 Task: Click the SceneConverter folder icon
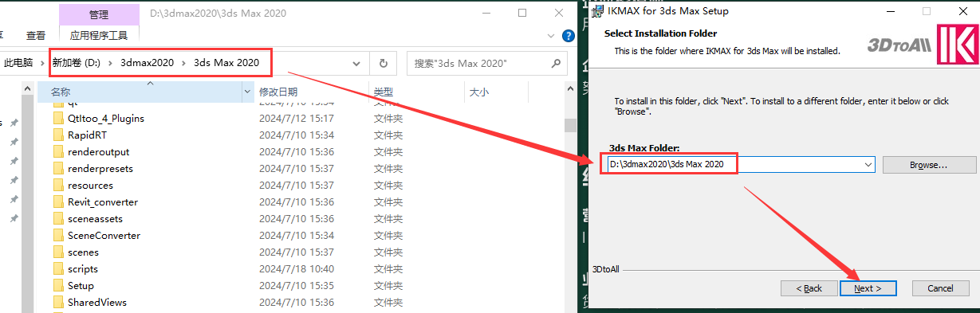tap(57, 235)
